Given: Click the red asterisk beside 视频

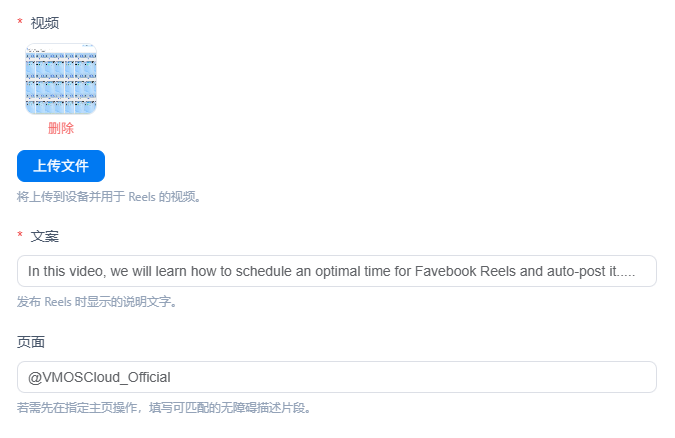Looking at the screenshot, I should 20,22.
